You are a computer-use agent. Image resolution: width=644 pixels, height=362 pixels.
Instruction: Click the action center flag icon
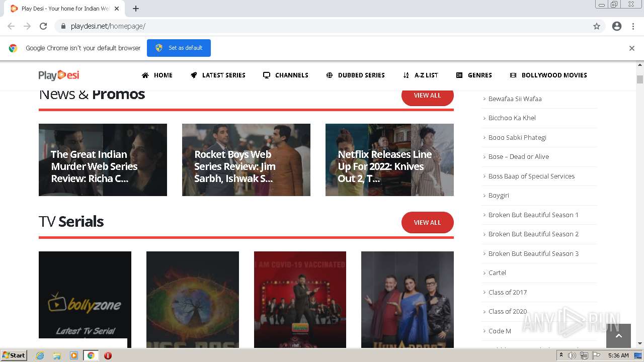[596, 355]
